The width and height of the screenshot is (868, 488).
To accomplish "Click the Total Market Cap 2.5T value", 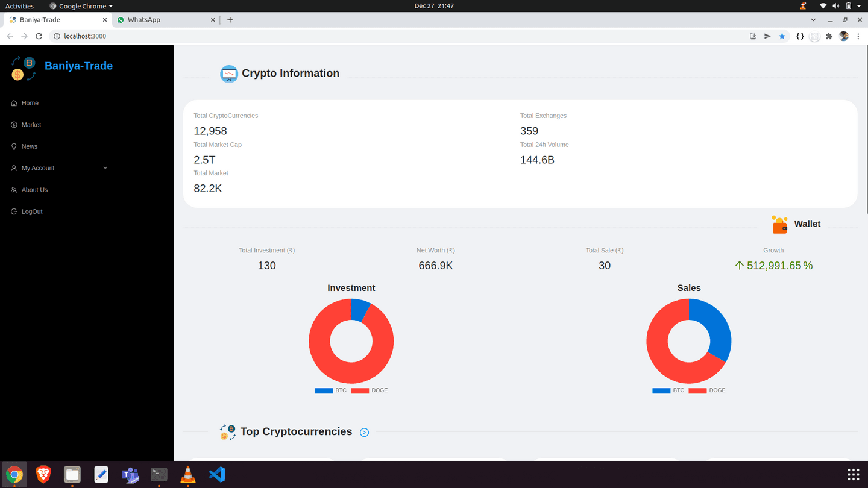I will (204, 160).
